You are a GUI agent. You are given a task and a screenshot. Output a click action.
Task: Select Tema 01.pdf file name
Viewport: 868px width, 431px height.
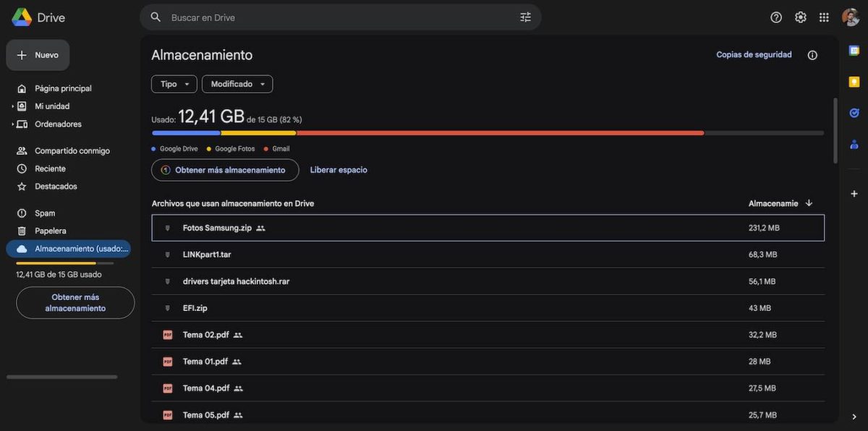(x=205, y=362)
